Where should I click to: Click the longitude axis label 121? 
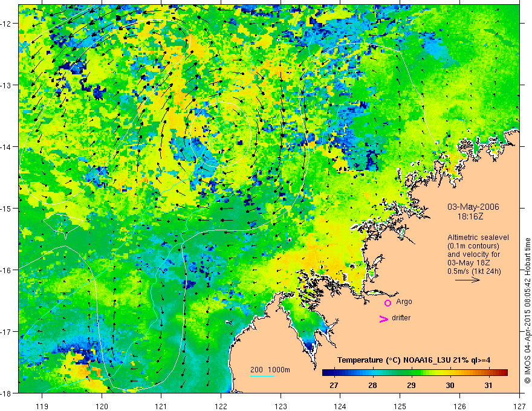tap(161, 406)
